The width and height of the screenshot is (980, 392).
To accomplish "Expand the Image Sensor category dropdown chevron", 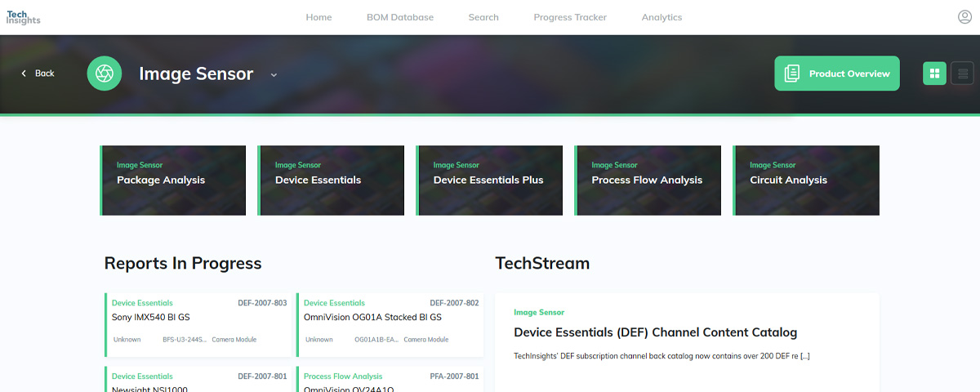I will pyautogui.click(x=274, y=75).
